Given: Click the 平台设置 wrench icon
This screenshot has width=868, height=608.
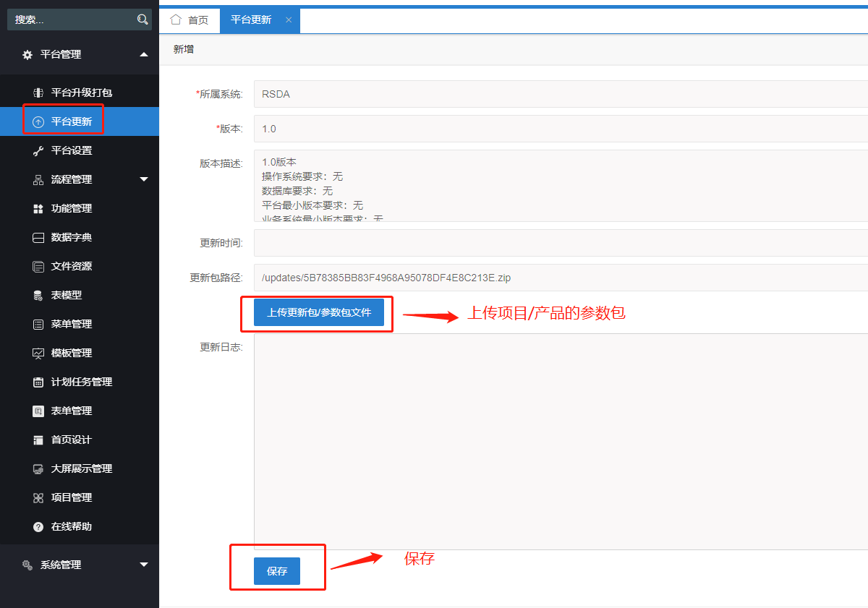Looking at the screenshot, I should 38,150.
